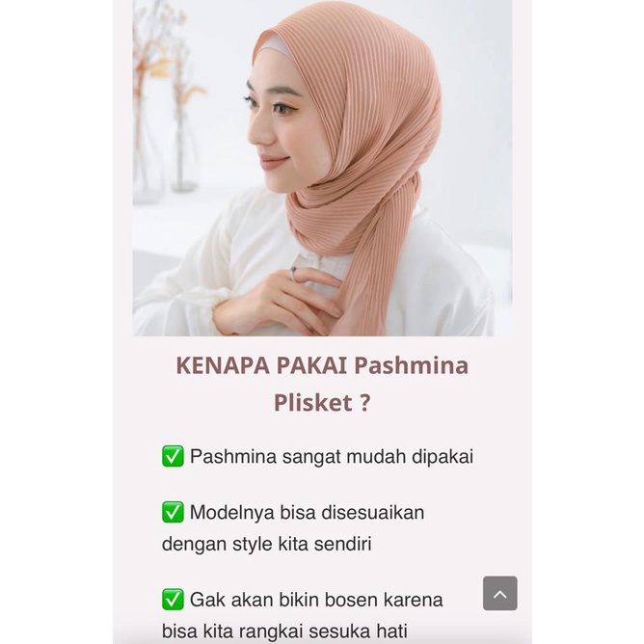644x644 pixels.
Task: Click the text Gak akan bikin bosen karena
Action: coord(316,600)
